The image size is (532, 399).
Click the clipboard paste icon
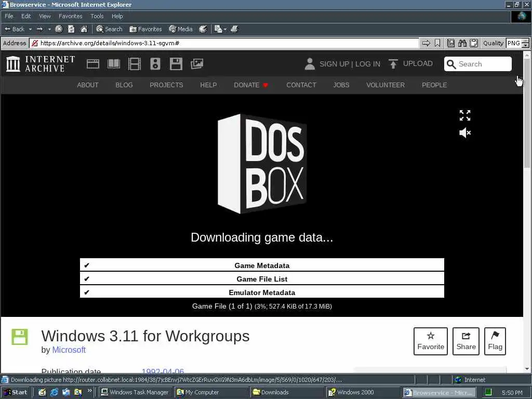coord(474,43)
